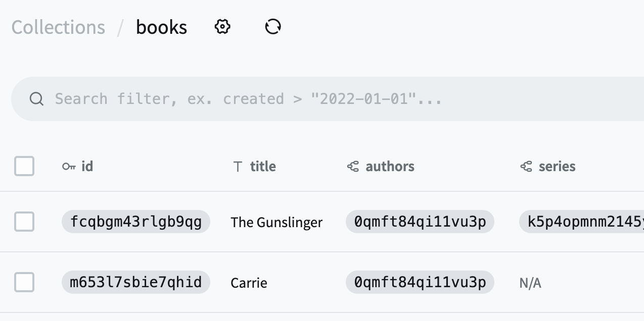The width and height of the screenshot is (644, 321).
Task: Open record id chip m653l7sbie7qhid
Action: [x=135, y=282]
